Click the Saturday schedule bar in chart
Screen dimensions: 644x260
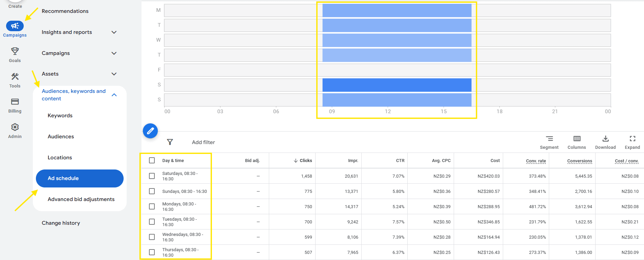click(396, 85)
